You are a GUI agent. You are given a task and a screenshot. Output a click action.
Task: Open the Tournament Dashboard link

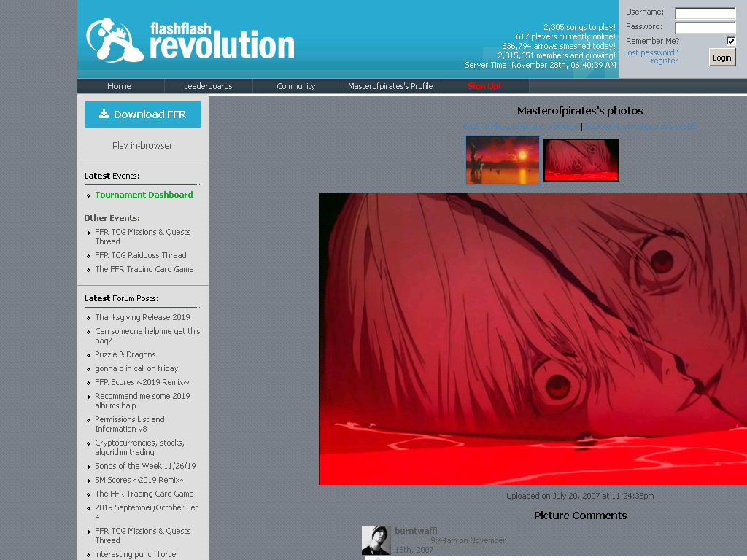tap(144, 195)
